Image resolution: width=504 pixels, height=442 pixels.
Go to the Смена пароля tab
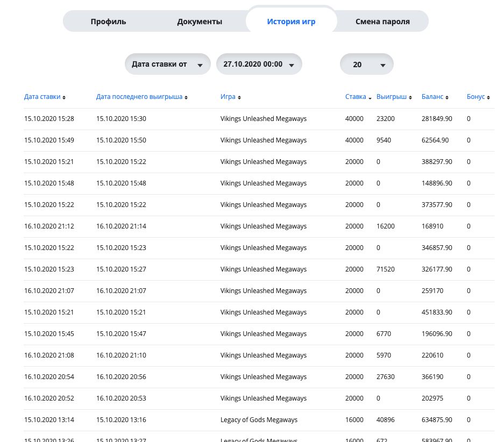[382, 22]
